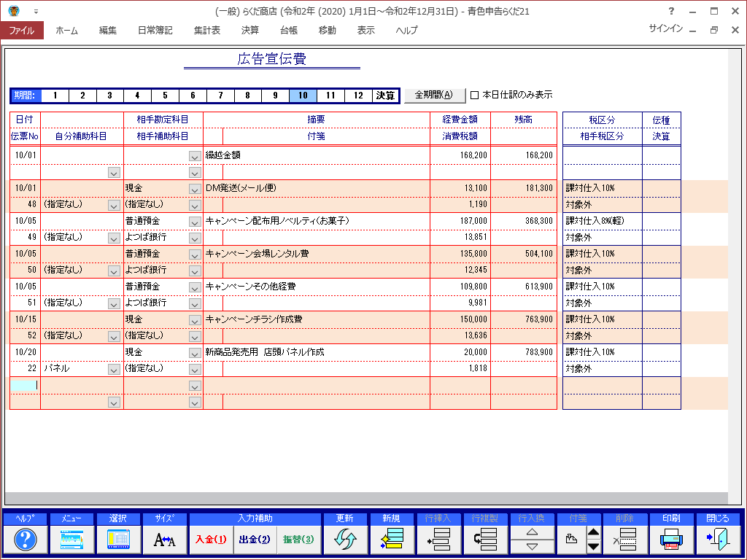Open the 台帳 menu
Screen dimensions: 747x560
(x=289, y=30)
